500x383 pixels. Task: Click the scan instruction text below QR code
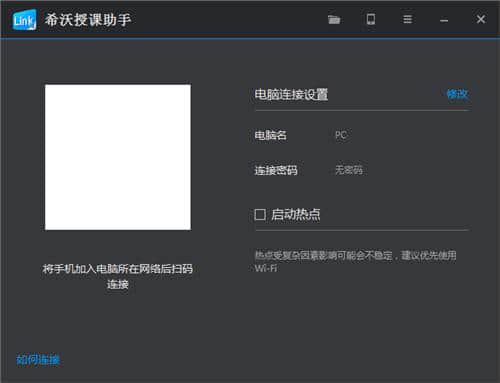tap(118, 276)
